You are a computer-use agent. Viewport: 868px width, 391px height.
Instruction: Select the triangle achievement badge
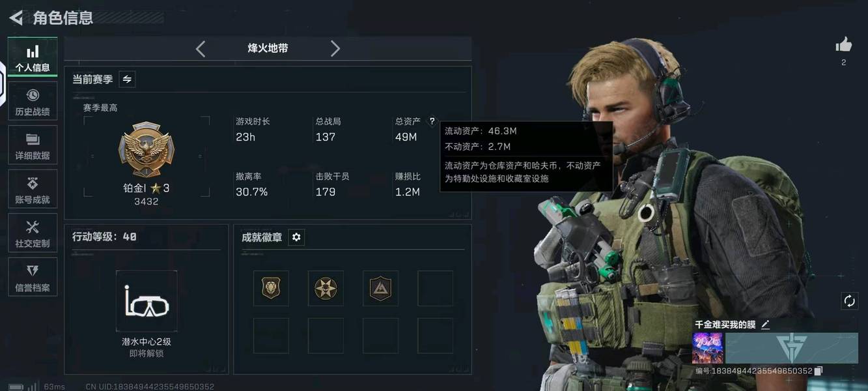(380, 288)
